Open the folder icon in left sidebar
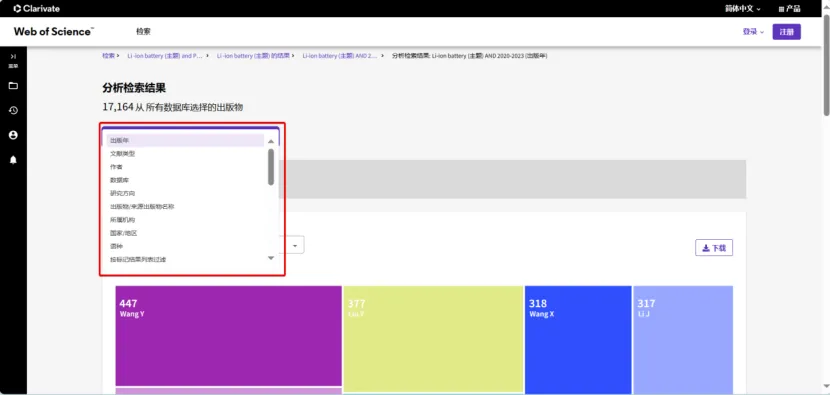830x395 pixels. (x=13, y=86)
